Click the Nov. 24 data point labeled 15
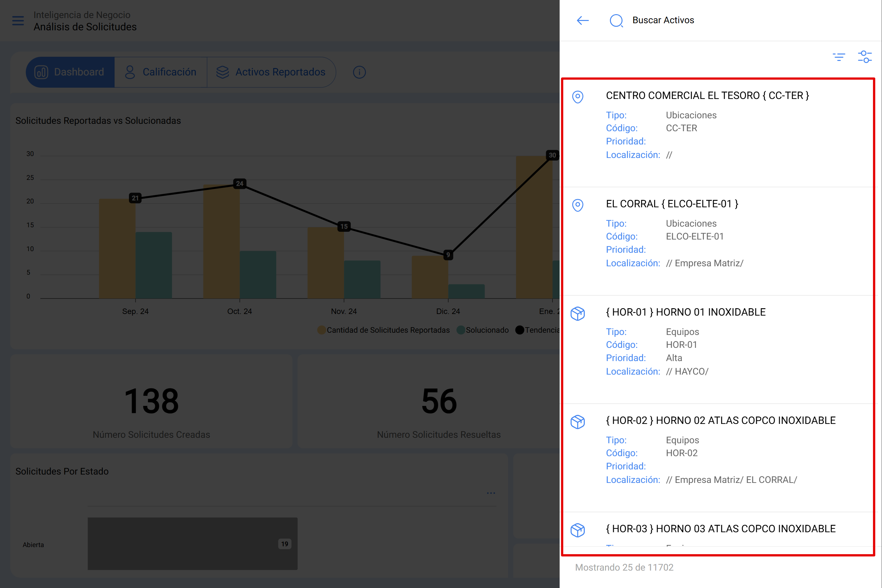 pos(344,227)
